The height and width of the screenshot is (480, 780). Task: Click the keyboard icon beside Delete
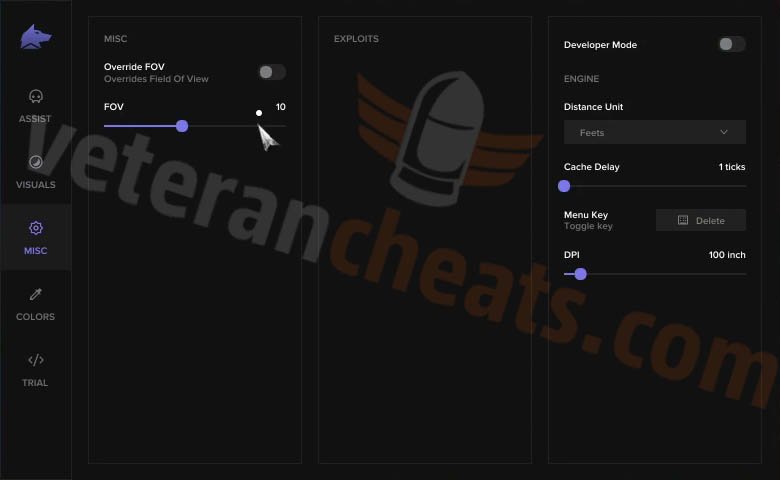(683, 220)
